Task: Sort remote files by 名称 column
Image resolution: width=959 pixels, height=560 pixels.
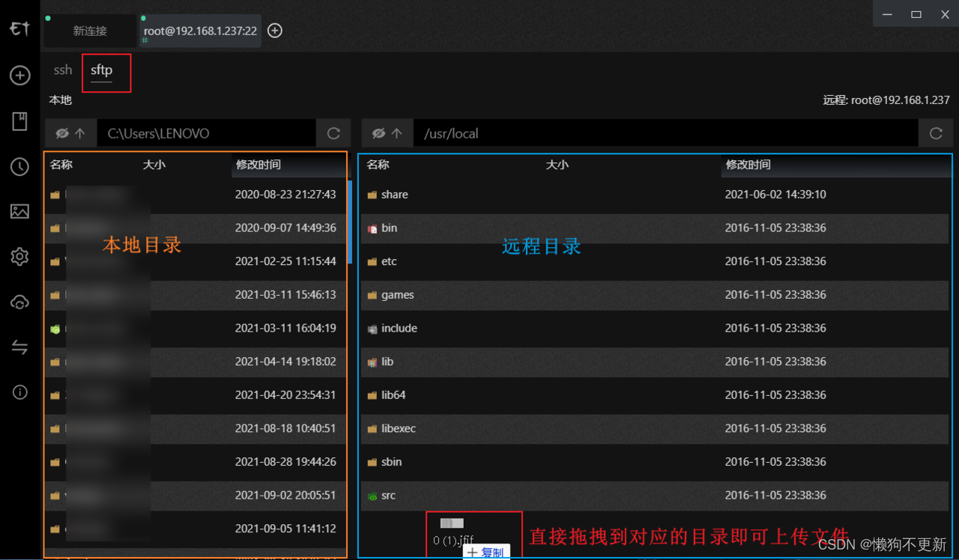Action: click(x=378, y=165)
